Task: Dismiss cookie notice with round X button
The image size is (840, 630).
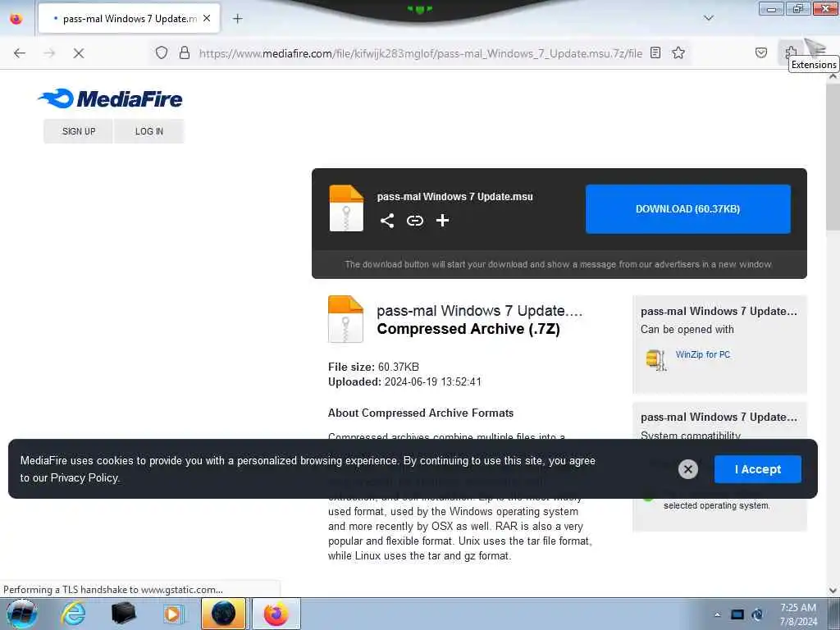Action: click(x=688, y=469)
